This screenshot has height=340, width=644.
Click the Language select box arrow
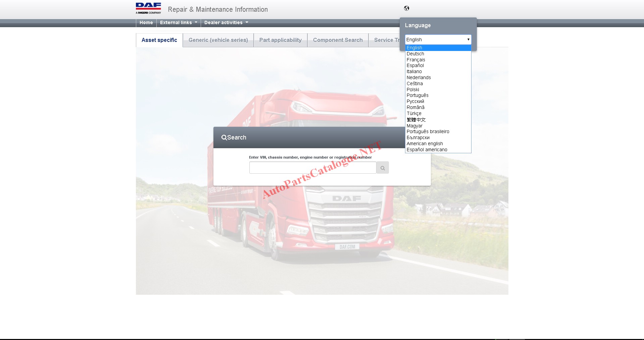468,40
